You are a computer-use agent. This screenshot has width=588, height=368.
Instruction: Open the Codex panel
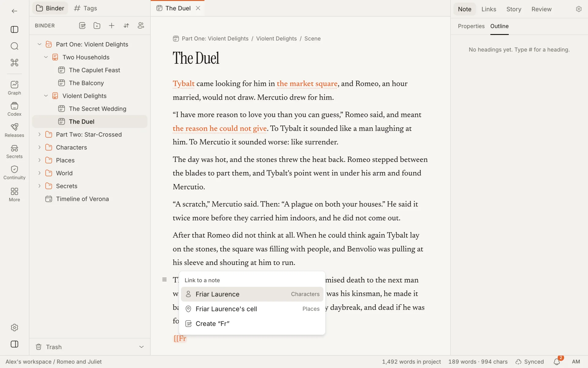tap(14, 109)
